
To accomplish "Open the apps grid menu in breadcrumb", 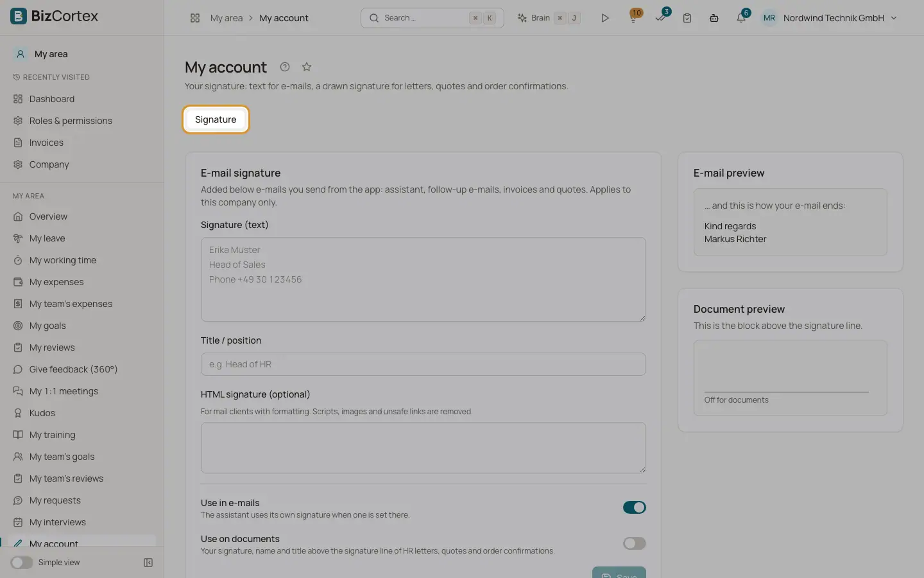I will click(x=195, y=18).
